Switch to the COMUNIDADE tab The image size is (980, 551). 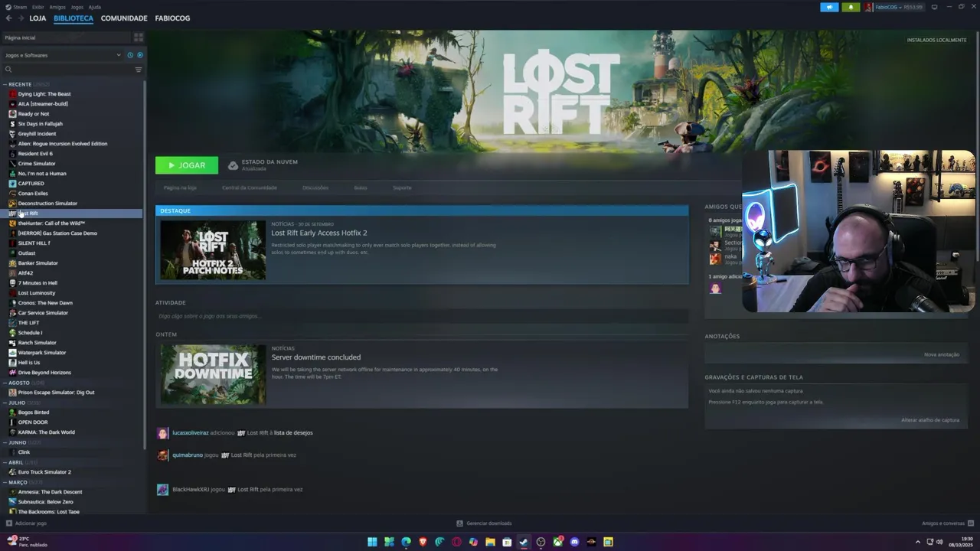pyautogui.click(x=124, y=18)
